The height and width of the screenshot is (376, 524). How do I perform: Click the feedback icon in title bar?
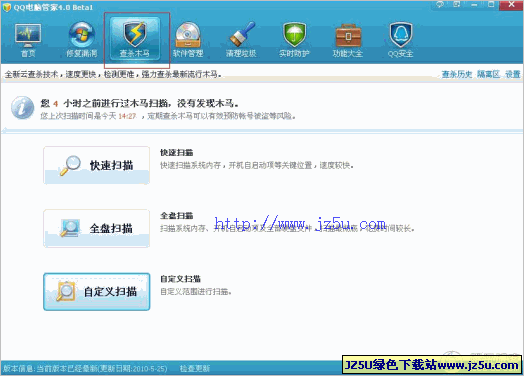click(x=440, y=4)
